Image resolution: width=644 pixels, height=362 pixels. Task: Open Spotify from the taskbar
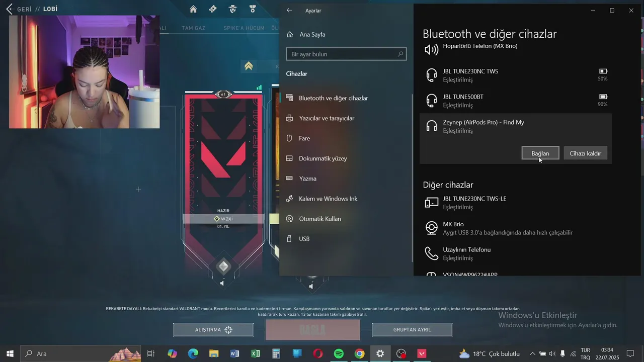[x=339, y=353]
